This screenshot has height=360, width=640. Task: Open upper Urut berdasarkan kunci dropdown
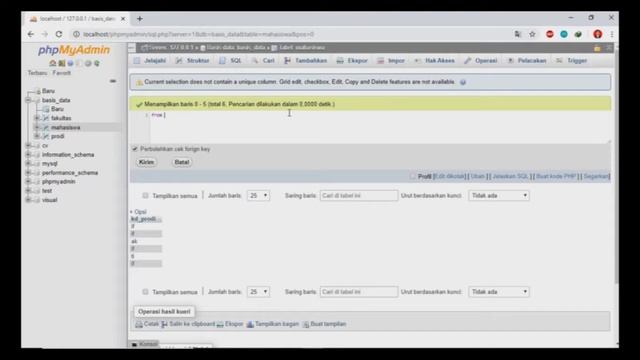click(499, 196)
